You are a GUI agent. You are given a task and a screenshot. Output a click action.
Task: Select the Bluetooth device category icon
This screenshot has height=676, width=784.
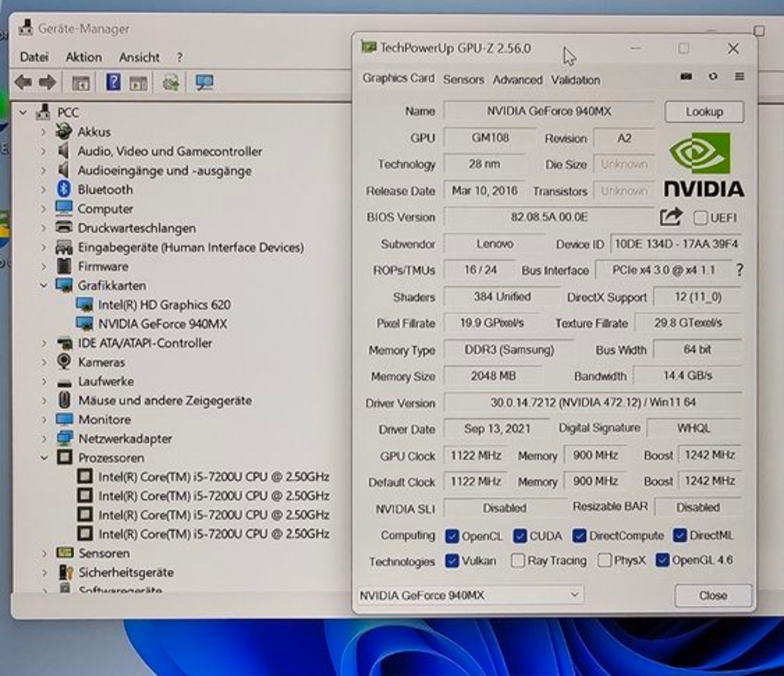pos(64,189)
